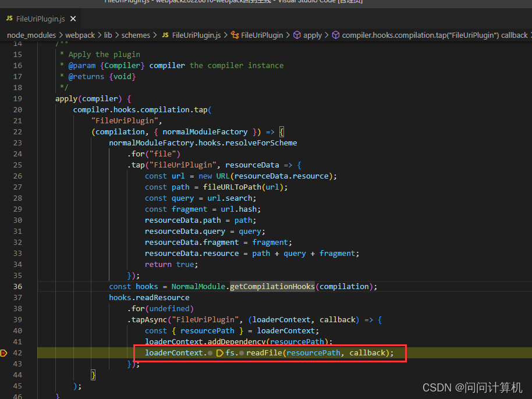Viewport: 532px width, 399px height.
Task: Expand chevron after FileUriPlugin.js breadcrumb
Action: pos(226,35)
